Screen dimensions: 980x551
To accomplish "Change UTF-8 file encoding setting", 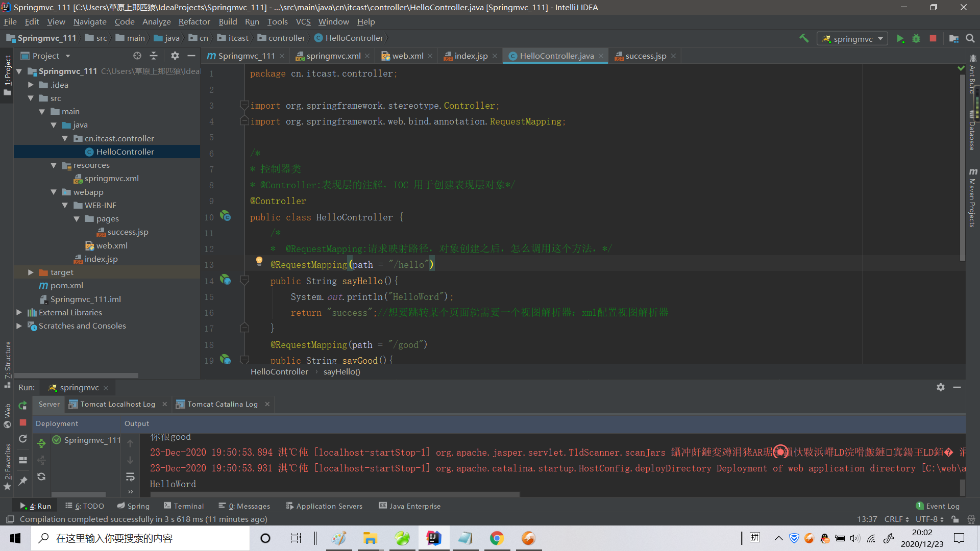I will (x=929, y=519).
